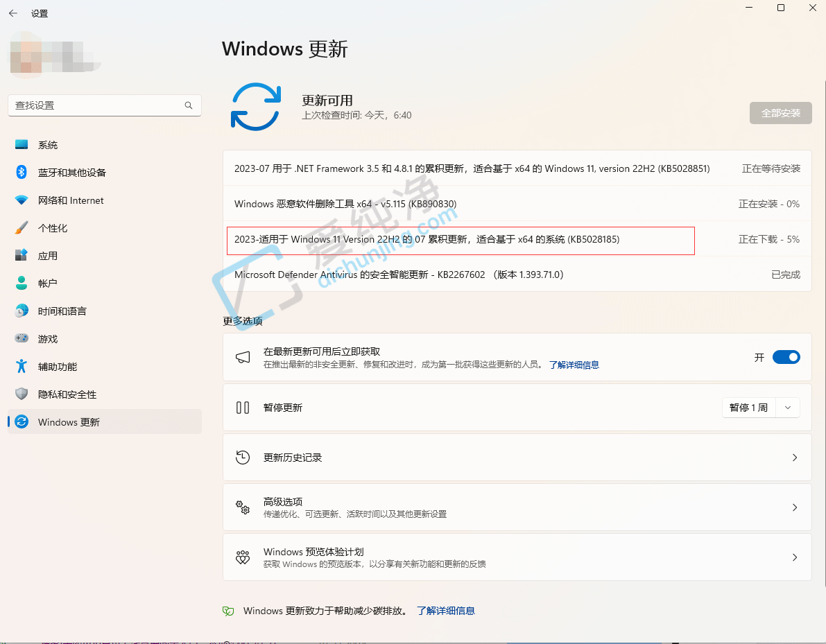Click the back arrow at top left
The width and height of the screenshot is (826, 644).
(x=12, y=12)
